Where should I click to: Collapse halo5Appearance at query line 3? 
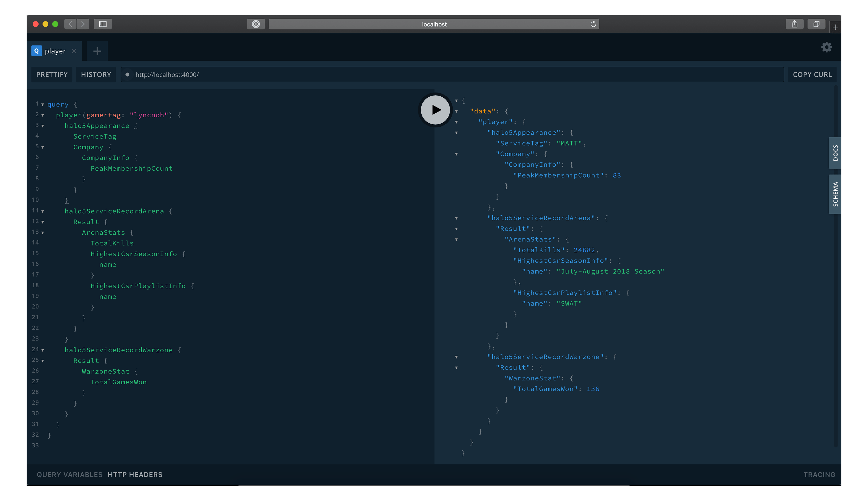click(x=43, y=126)
